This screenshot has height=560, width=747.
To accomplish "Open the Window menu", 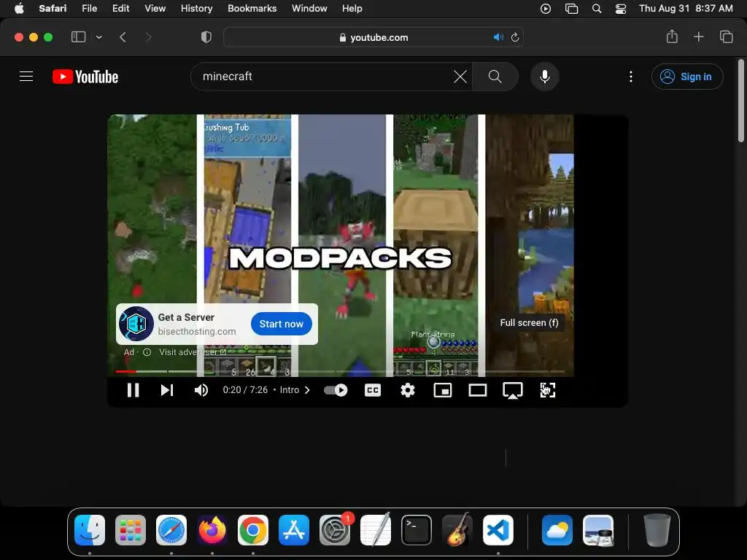I will click(x=309, y=9).
